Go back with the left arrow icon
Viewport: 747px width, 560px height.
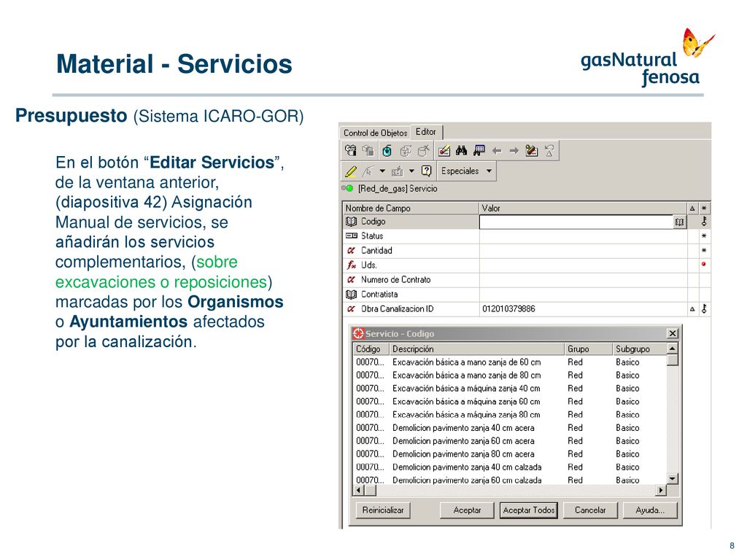pyautogui.click(x=496, y=151)
